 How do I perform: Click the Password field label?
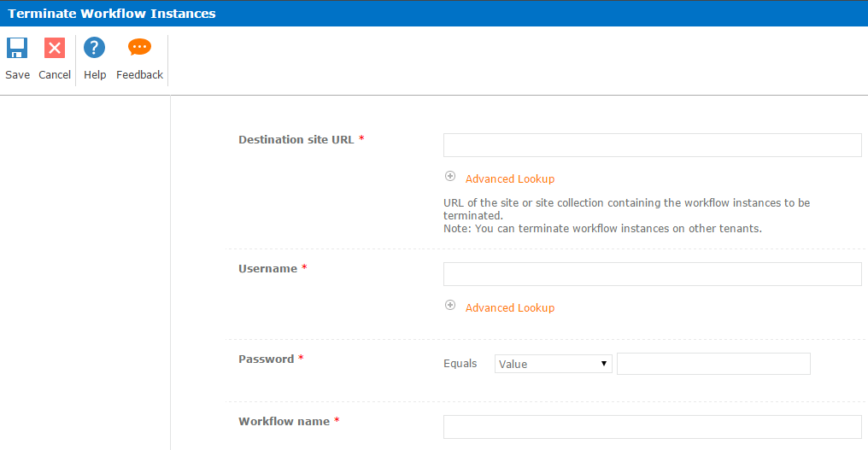pyautogui.click(x=266, y=359)
